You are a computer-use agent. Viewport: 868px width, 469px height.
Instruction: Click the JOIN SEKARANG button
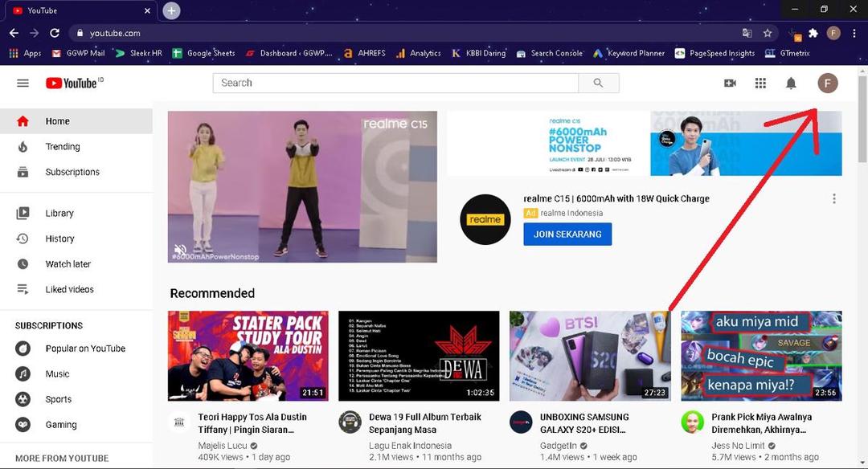567,234
